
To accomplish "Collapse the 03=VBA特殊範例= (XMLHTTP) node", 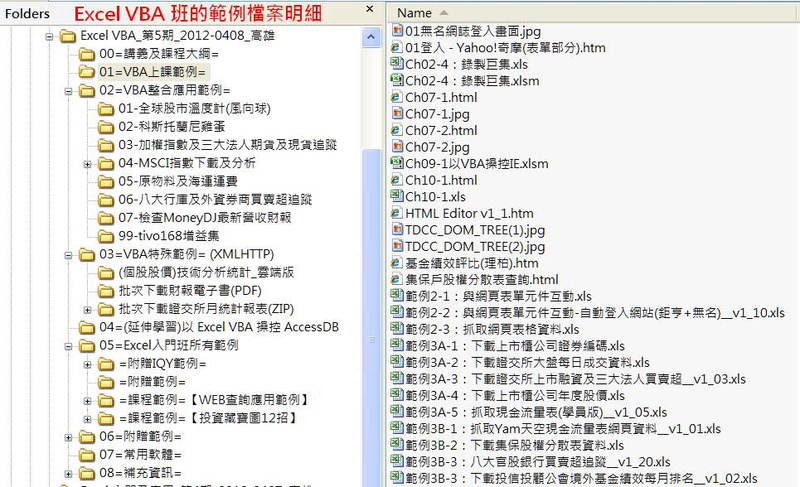I will coord(68,255).
